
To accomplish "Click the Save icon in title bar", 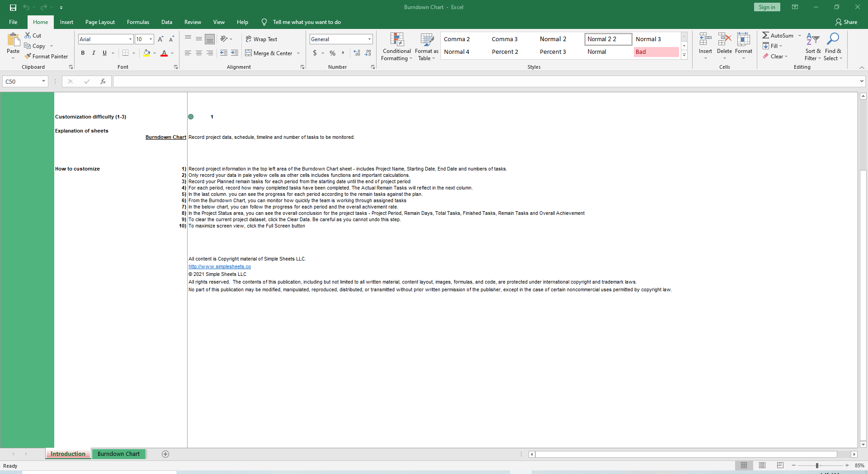I will [13, 7].
